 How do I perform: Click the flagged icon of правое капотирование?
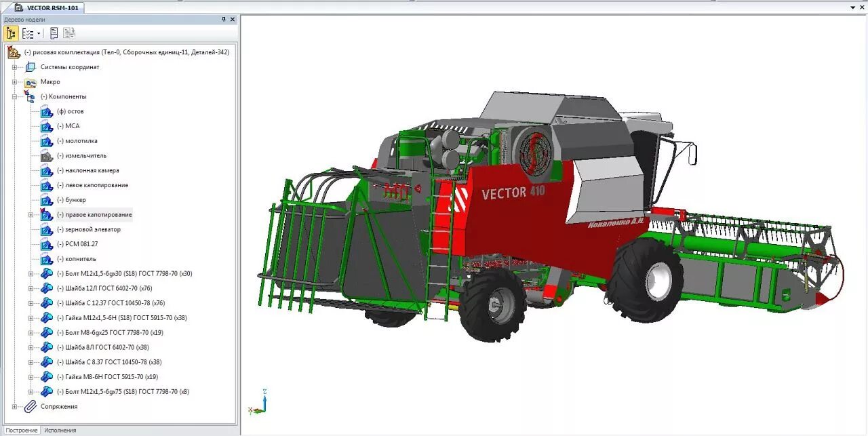coord(47,215)
